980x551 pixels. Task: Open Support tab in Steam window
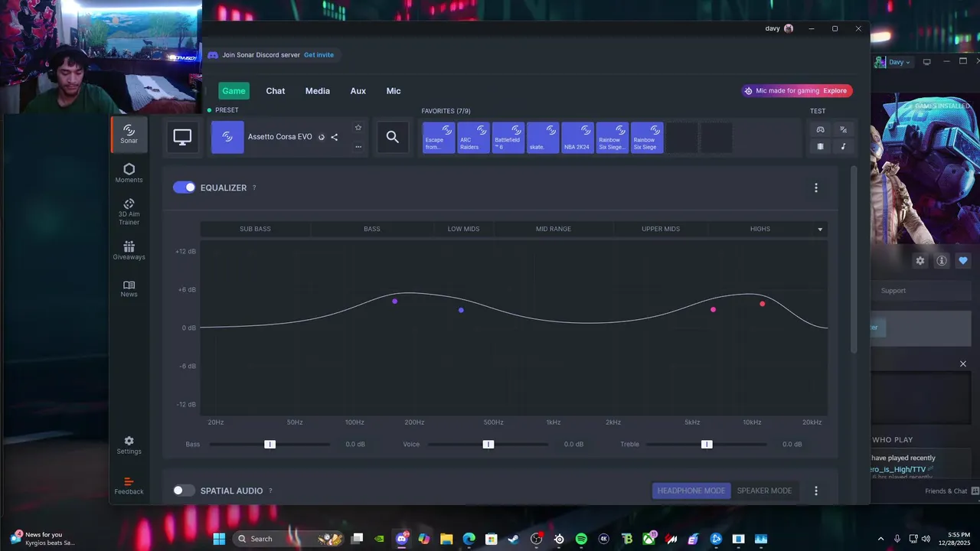[893, 291]
